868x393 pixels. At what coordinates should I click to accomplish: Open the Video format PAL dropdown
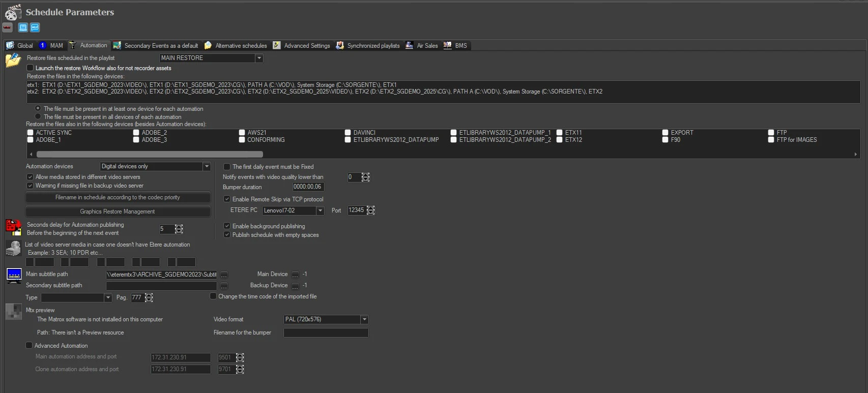pos(364,320)
